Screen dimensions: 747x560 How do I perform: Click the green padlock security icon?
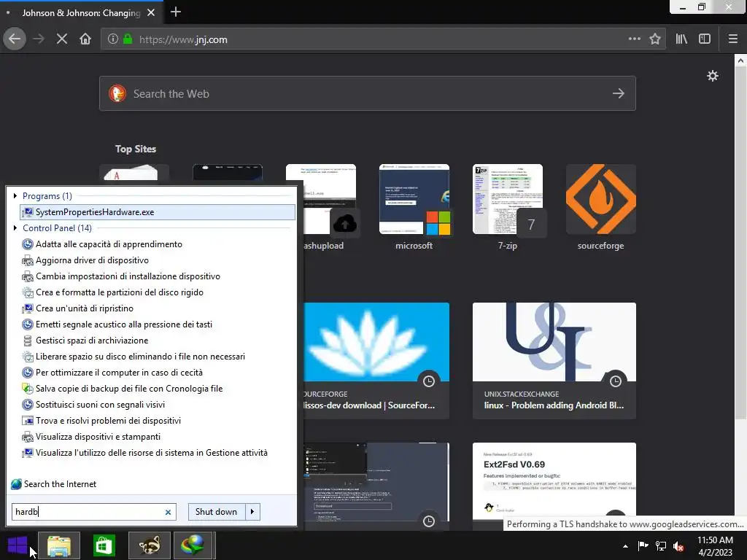pyautogui.click(x=128, y=39)
